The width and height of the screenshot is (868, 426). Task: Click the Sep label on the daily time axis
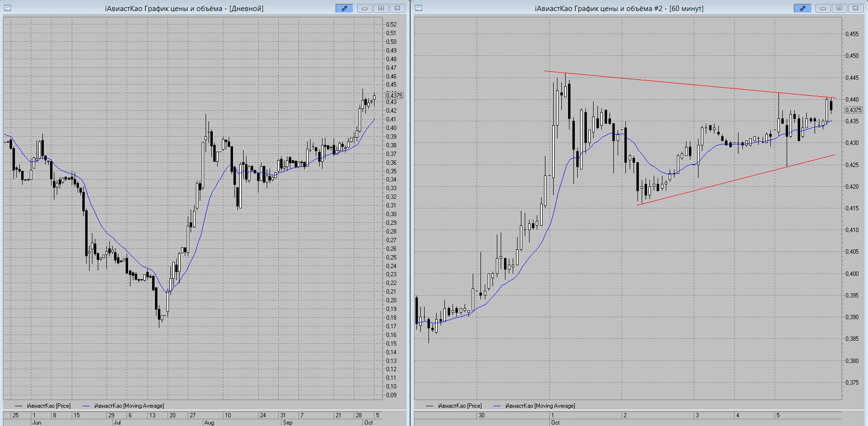(x=287, y=423)
